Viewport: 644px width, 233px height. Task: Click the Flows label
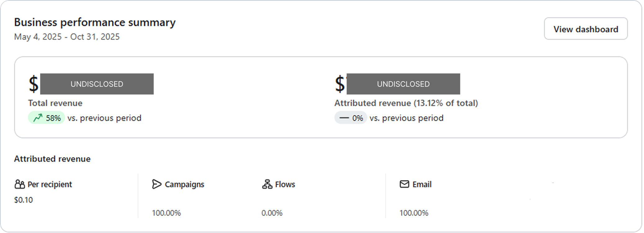(x=285, y=184)
